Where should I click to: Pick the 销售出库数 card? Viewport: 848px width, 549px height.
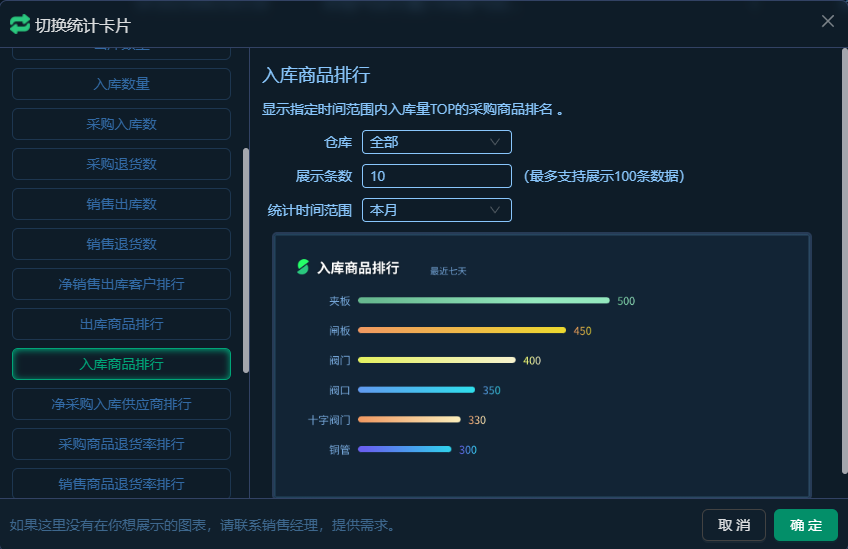(x=121, y=204)
